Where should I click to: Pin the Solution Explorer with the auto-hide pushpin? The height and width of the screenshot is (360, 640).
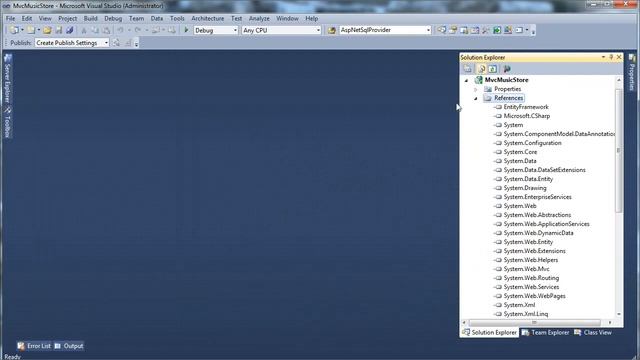(611, 57)
